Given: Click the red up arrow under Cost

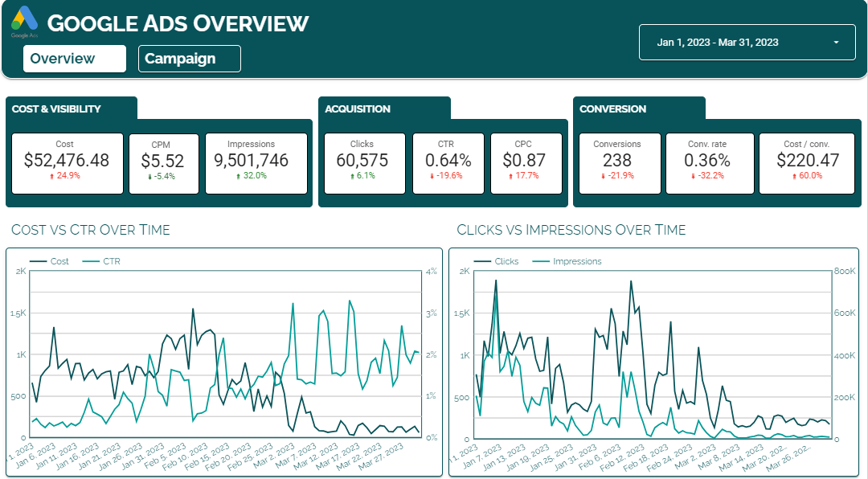Looking at the screenshot, I should (x=52, y=176).
